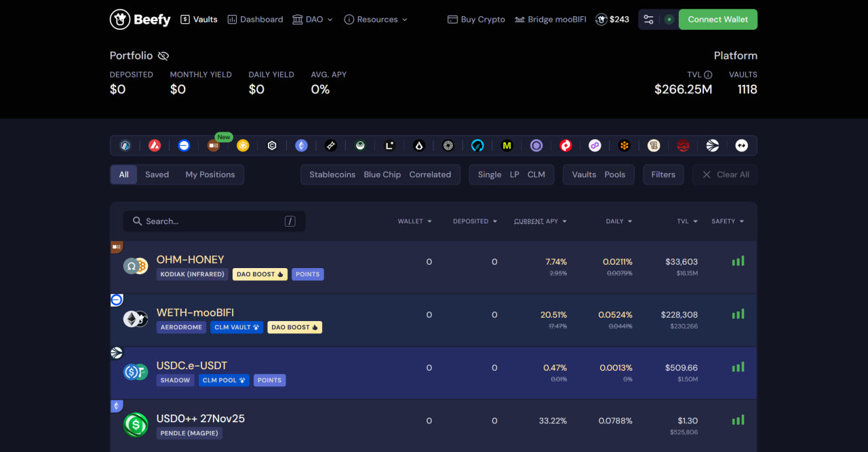Select the Sonic chain filter icon
Screen dimensions: 868x452
[x=713, y=145]
